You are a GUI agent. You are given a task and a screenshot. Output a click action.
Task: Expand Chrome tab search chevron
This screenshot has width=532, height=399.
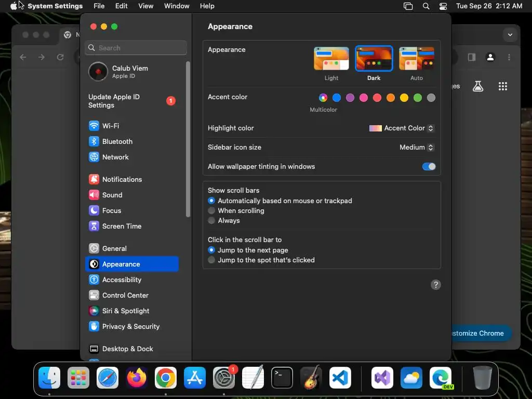(510, 35)
